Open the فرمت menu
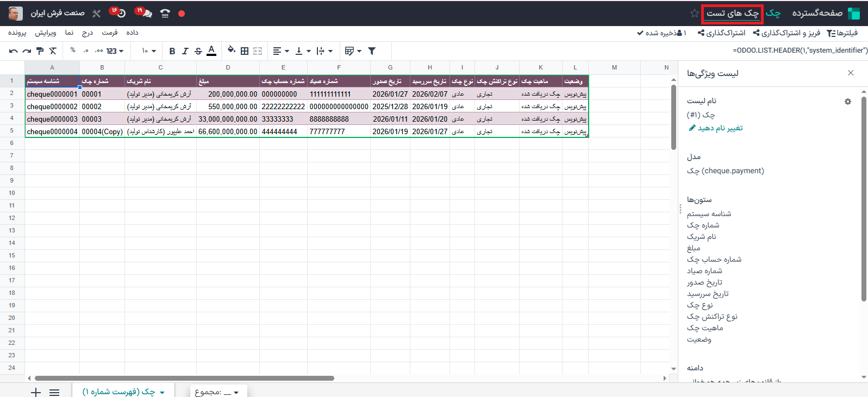The width and height of the screenshot is (868, 397). point(110,33)
